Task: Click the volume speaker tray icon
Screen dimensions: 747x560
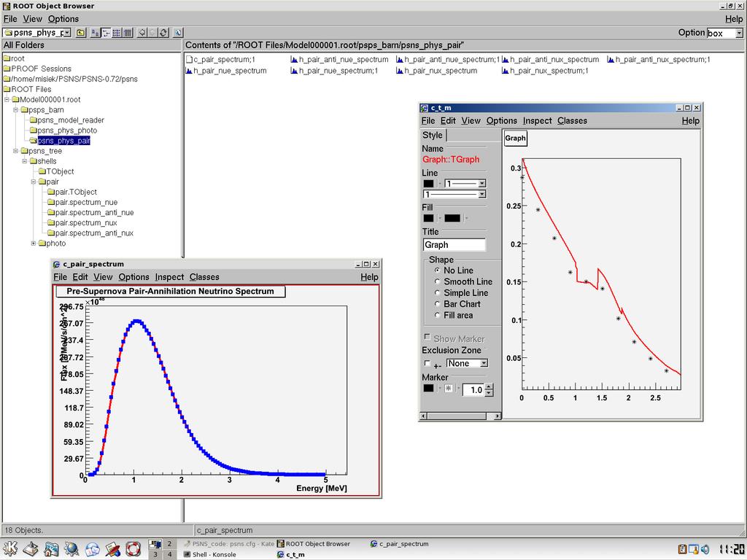Action: [x=705, y=549]
